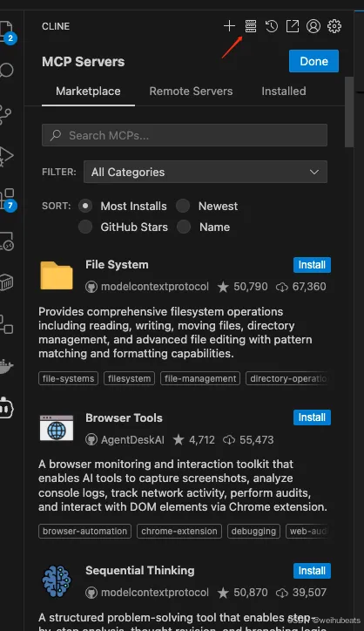Open the AgentDeskAI author link
This screenshot has height=631, width=364.
tap(132, 440)
